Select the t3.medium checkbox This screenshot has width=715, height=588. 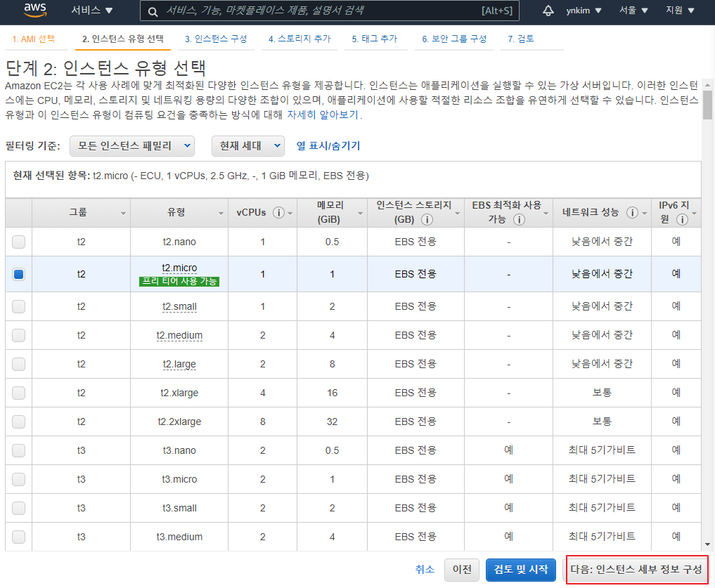click(19, 537)
